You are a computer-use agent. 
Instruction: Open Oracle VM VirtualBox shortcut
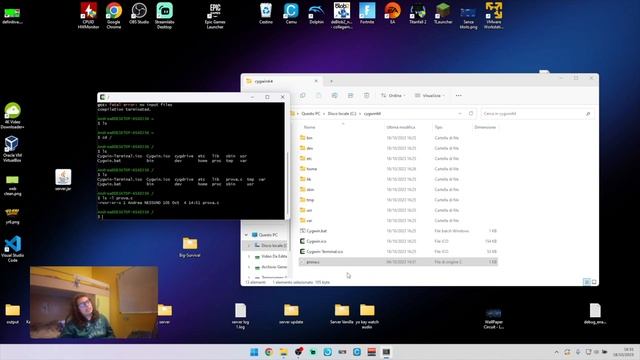point(12,149)
